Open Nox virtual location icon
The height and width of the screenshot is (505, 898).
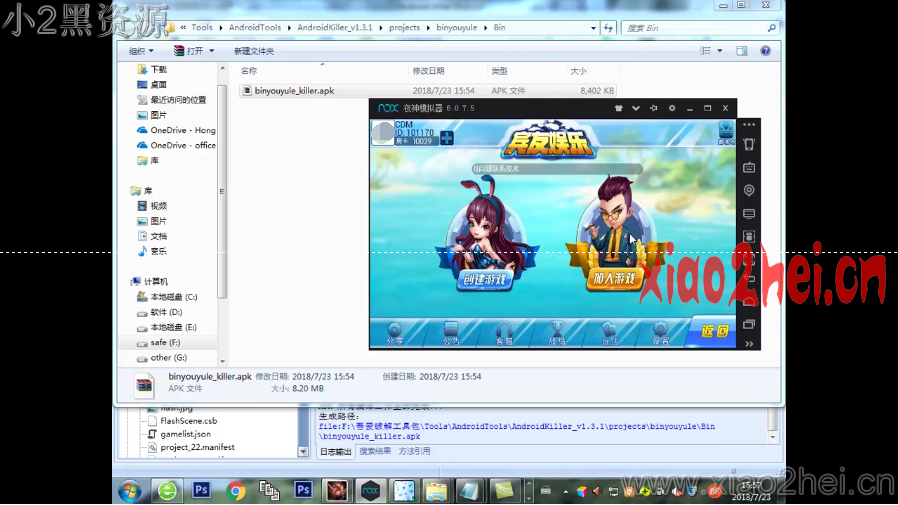(749, 190)
